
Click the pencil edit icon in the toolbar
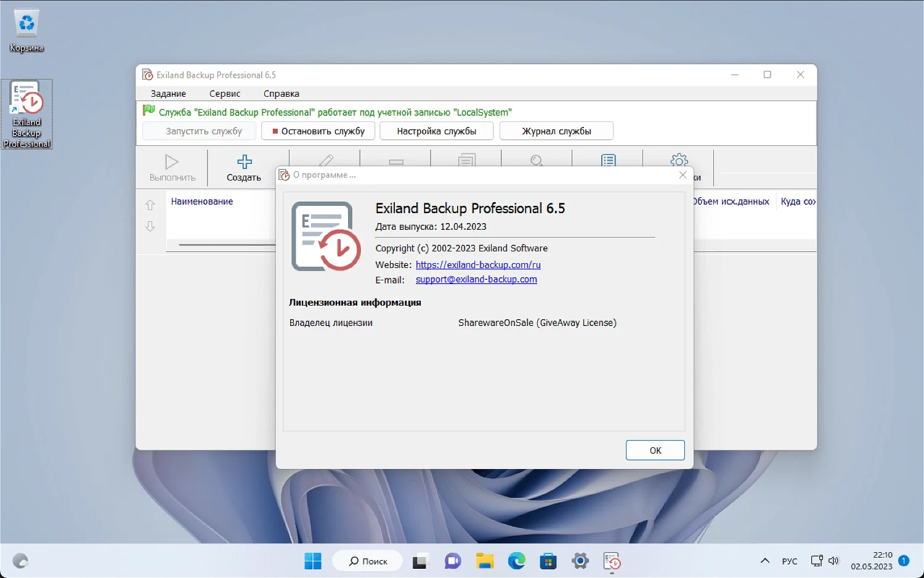(326, 160)
